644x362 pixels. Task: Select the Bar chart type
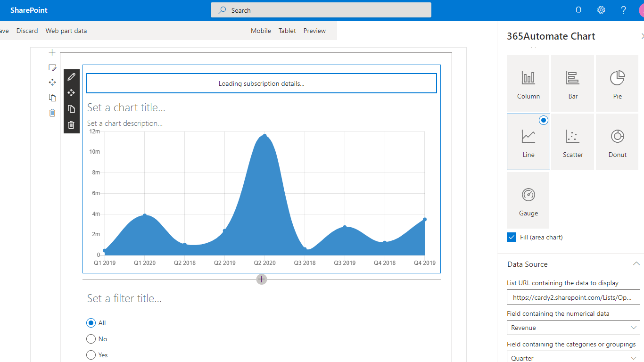click(573, 83)
